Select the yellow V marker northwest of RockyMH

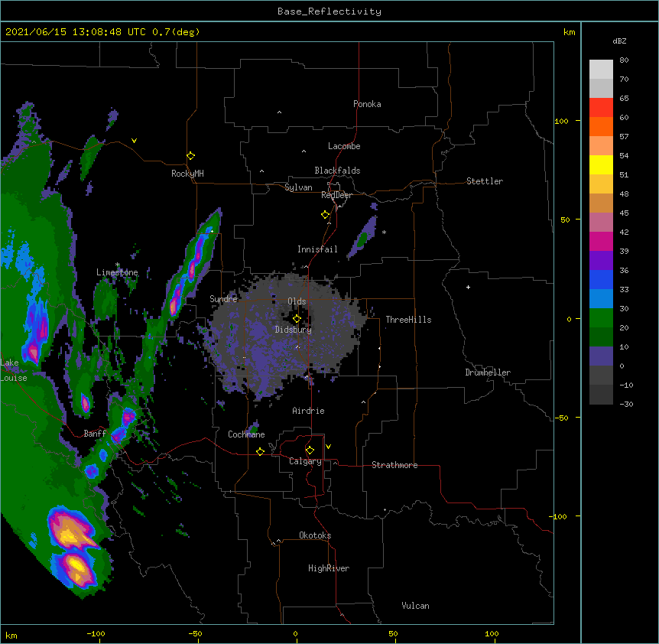click(x=134, y=141)
